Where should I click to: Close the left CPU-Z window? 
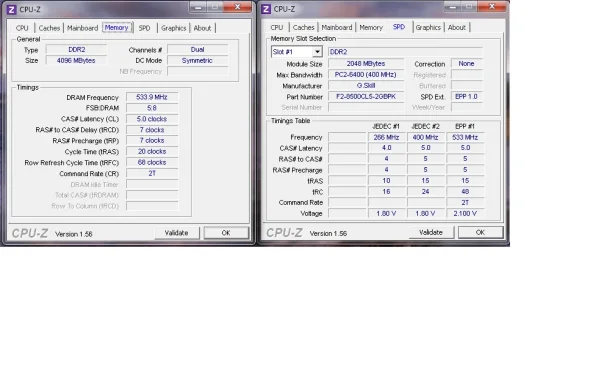click(x=238, y=7)
